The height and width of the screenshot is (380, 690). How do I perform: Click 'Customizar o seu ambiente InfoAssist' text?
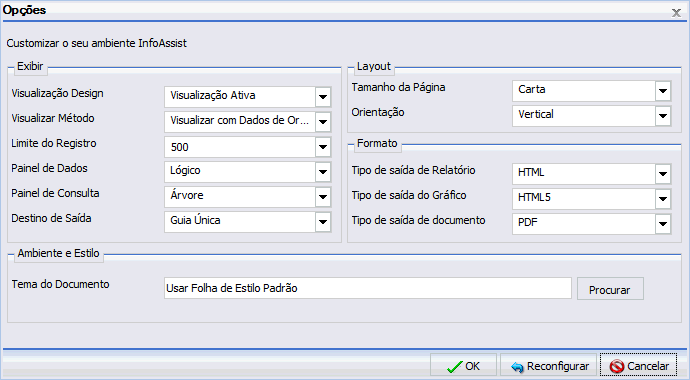coord(96,43)
